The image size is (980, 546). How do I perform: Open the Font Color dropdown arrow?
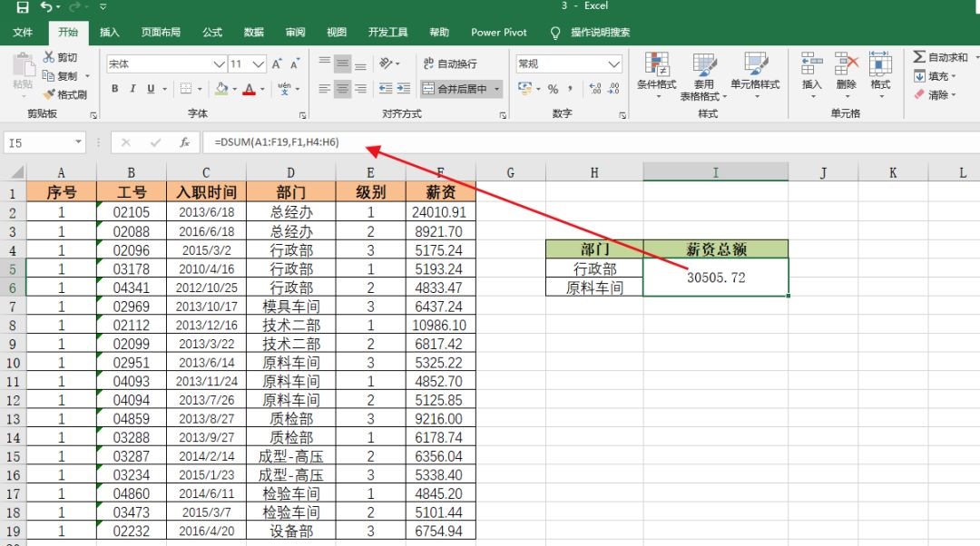tap(262, 89)
